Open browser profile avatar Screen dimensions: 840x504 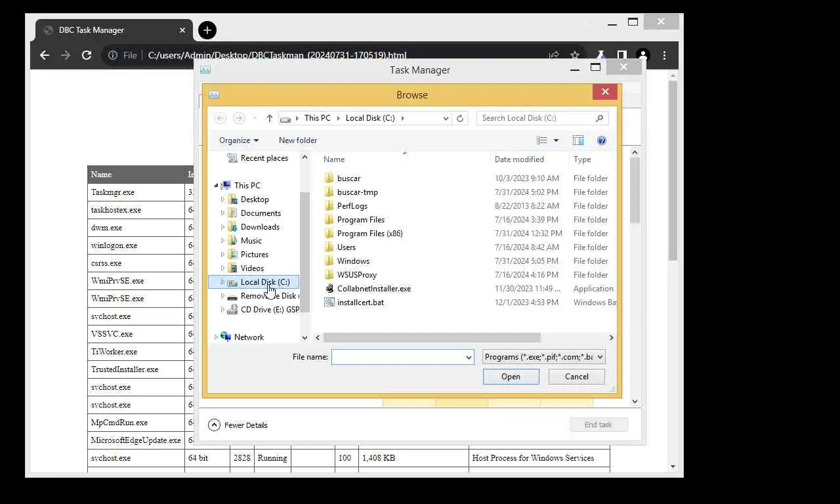click(643, 56)
